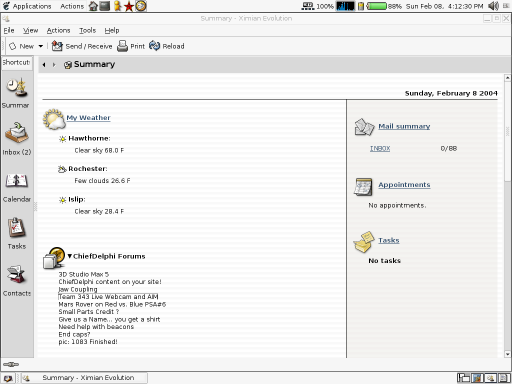Go forward with the right arrow
512x384 pixels.
point(54,65)
